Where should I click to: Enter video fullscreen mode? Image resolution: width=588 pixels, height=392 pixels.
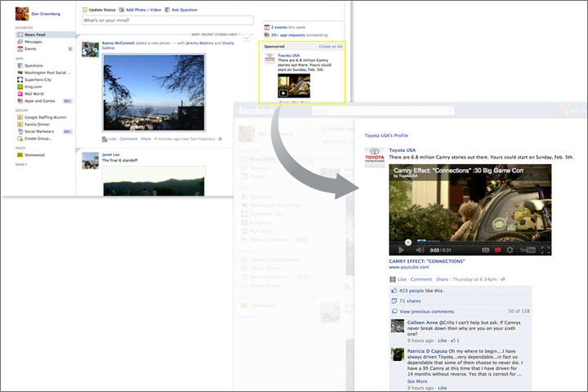546,250
